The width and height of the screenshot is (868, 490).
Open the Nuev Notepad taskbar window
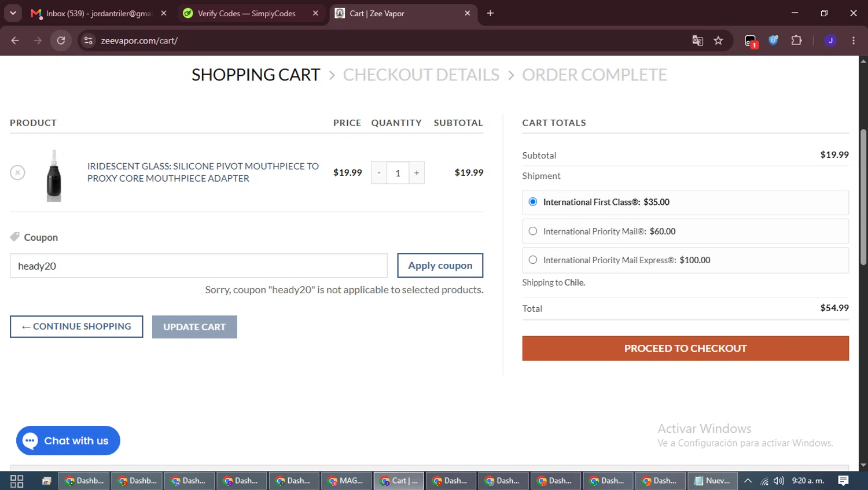712,481
